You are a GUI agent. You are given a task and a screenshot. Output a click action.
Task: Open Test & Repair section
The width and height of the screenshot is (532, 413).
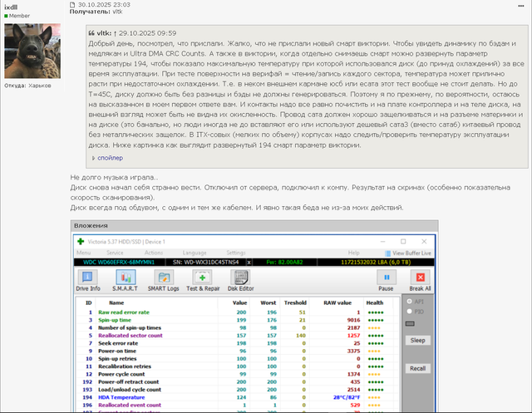[x=203, y=280]
